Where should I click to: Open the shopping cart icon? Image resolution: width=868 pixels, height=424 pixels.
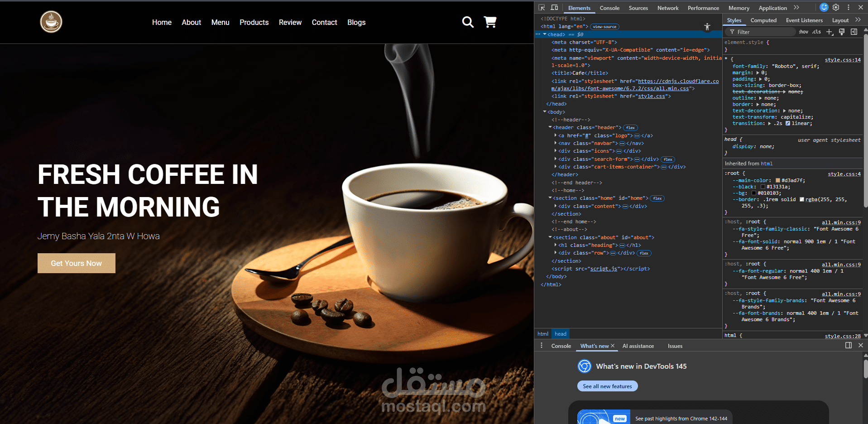(490, 22)
